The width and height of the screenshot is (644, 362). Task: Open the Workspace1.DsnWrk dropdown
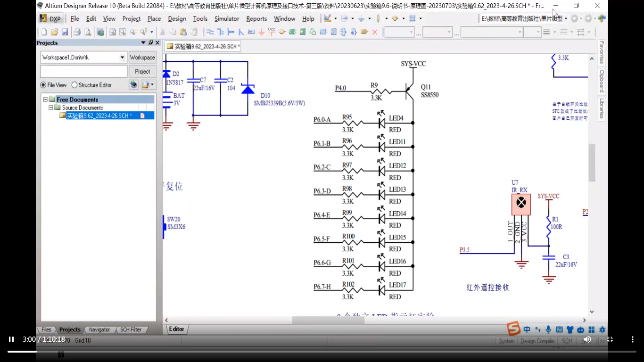(122, 58)
